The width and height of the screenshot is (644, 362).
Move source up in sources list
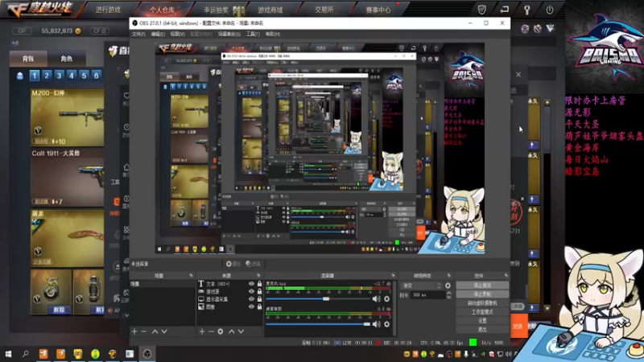(x=232, y=331)
